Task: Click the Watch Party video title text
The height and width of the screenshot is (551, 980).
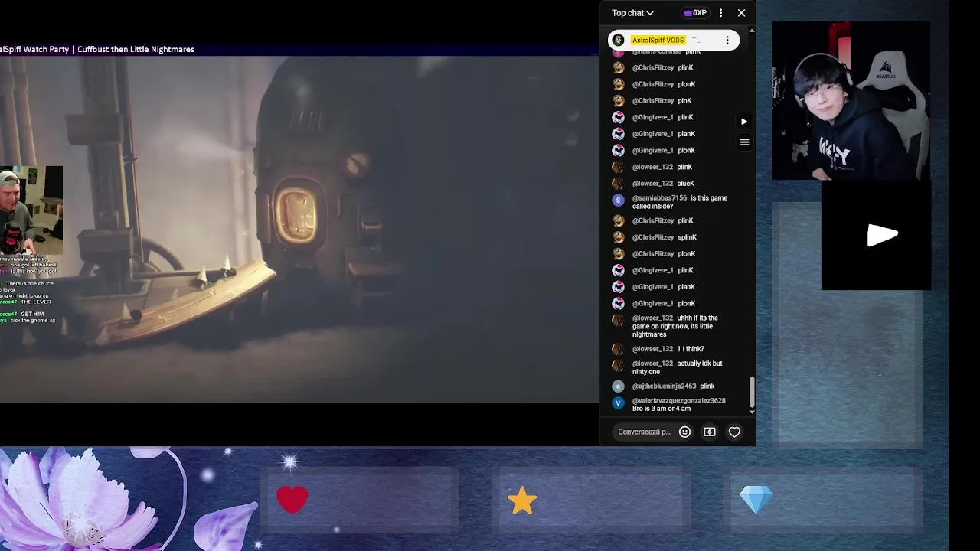Action: (97, 49)
